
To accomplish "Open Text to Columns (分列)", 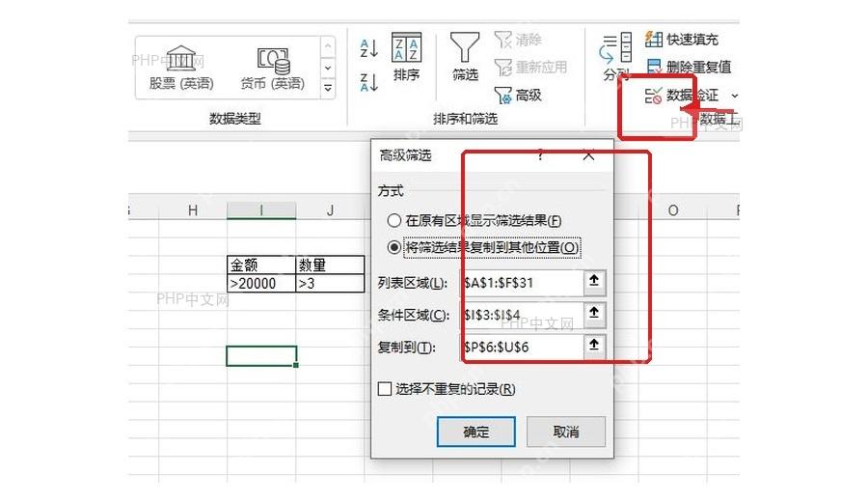I will coord(616,57).
